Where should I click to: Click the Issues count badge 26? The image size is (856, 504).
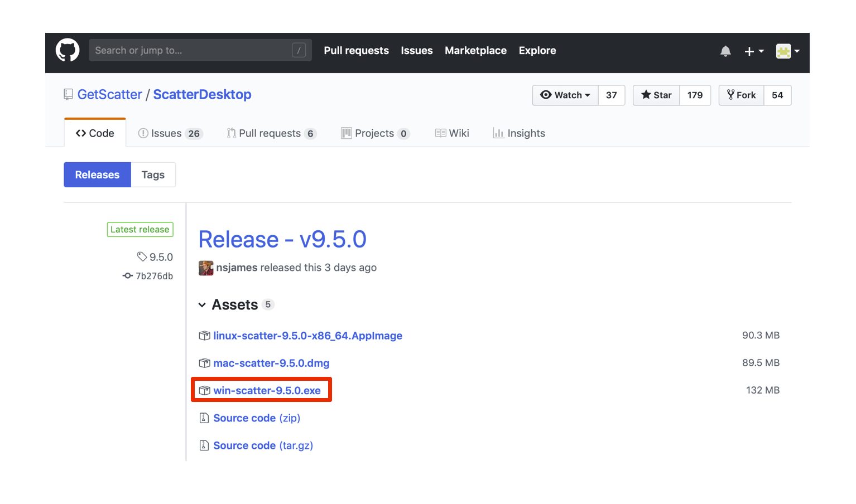[x=194, y=134]
